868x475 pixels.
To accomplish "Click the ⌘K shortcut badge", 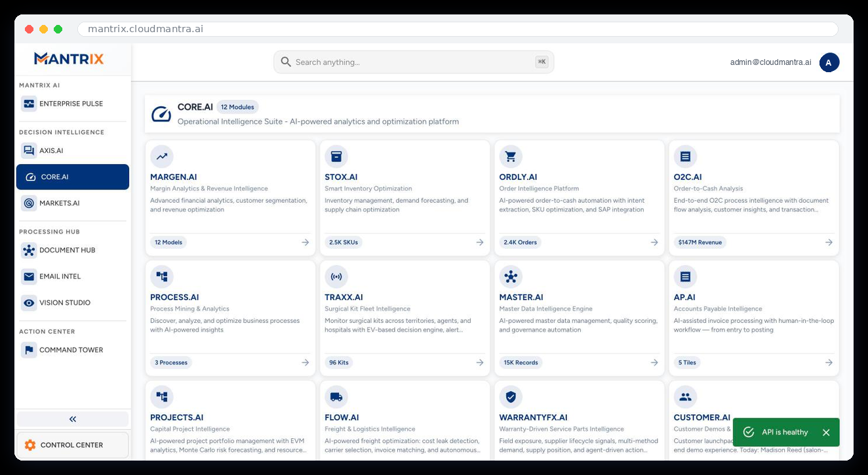I will pyautogui.click(x=542, y=62).
